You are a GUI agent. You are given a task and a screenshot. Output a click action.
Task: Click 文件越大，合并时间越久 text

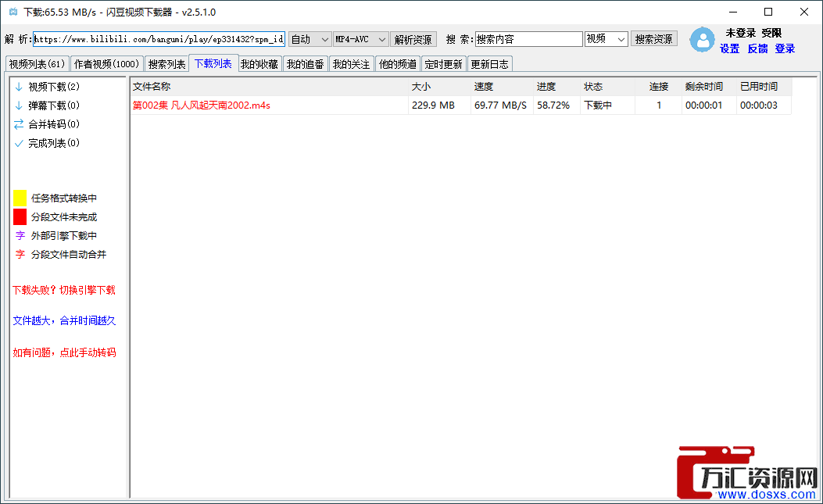[x=65, y=320]
